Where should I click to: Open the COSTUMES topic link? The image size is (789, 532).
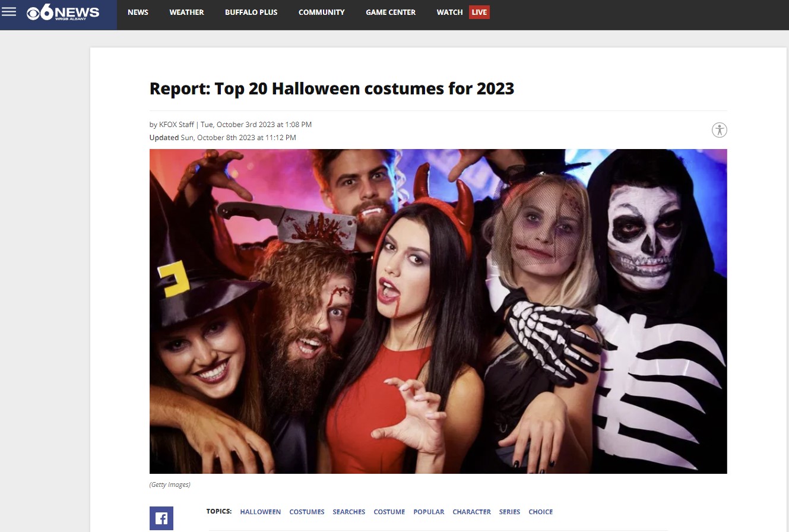306,512
